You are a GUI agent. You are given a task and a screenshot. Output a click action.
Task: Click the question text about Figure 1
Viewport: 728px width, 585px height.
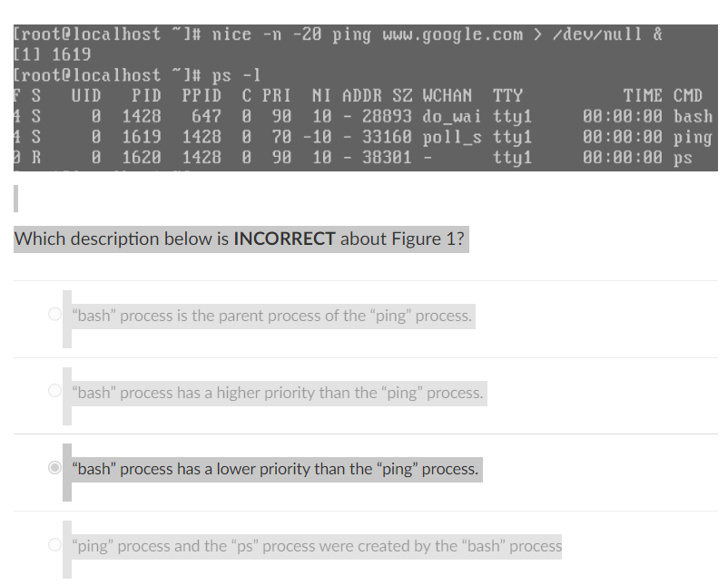coord(241,239)
